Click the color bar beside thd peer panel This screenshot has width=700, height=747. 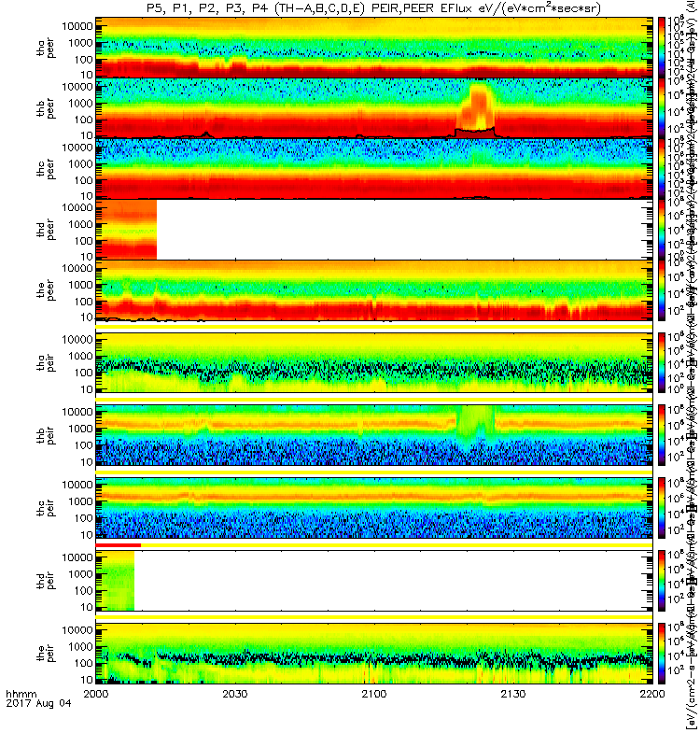(662, 229)
